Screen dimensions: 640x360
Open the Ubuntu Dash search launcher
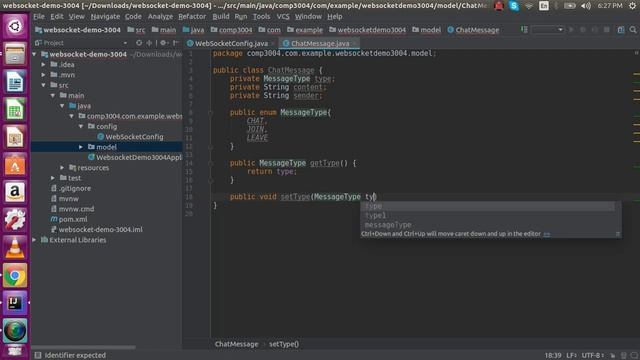click(x=15, y=27)
